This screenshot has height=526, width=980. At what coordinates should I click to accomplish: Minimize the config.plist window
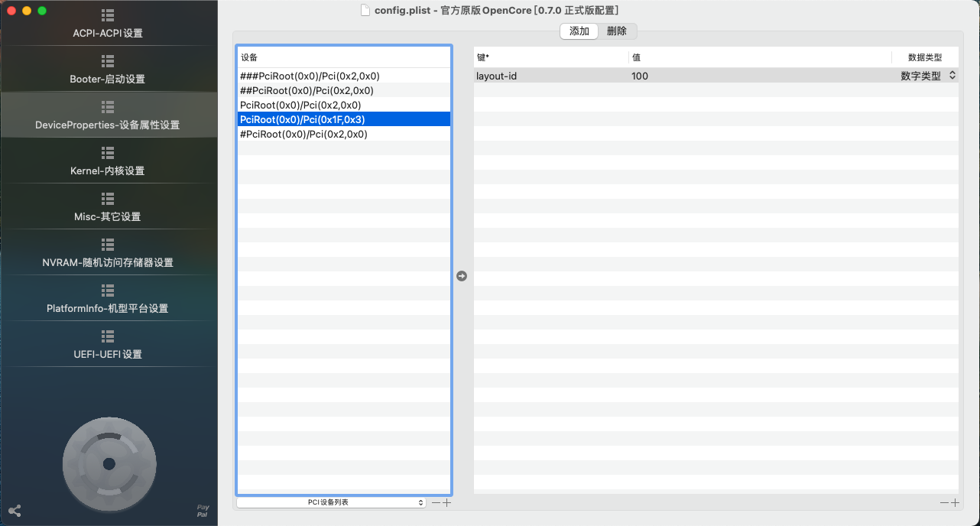point(27,11)
